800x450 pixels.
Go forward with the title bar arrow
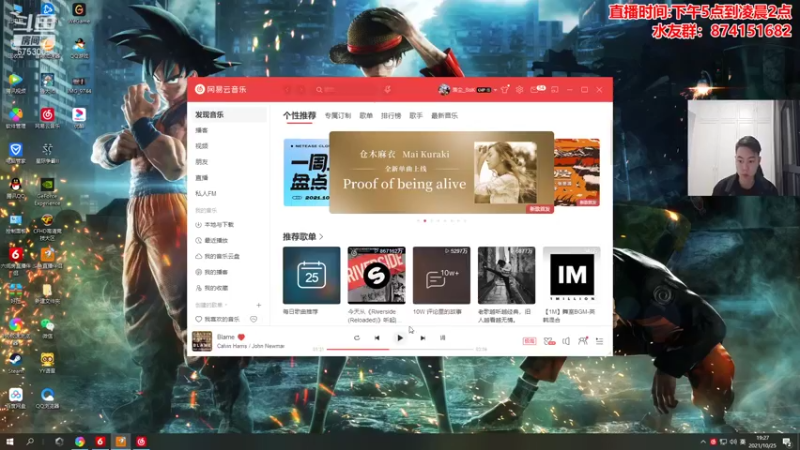tap(302, 90)
